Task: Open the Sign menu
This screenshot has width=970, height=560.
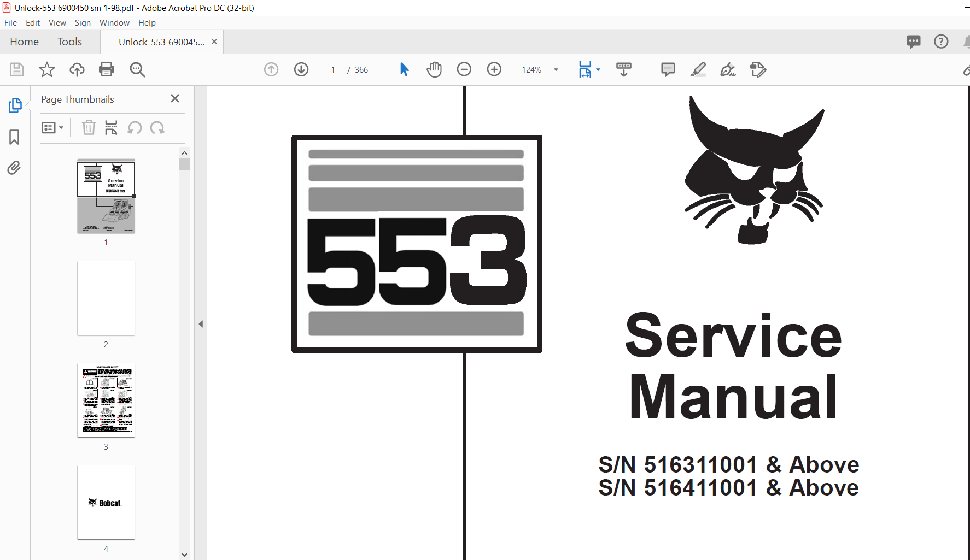Action: (83, 23)
